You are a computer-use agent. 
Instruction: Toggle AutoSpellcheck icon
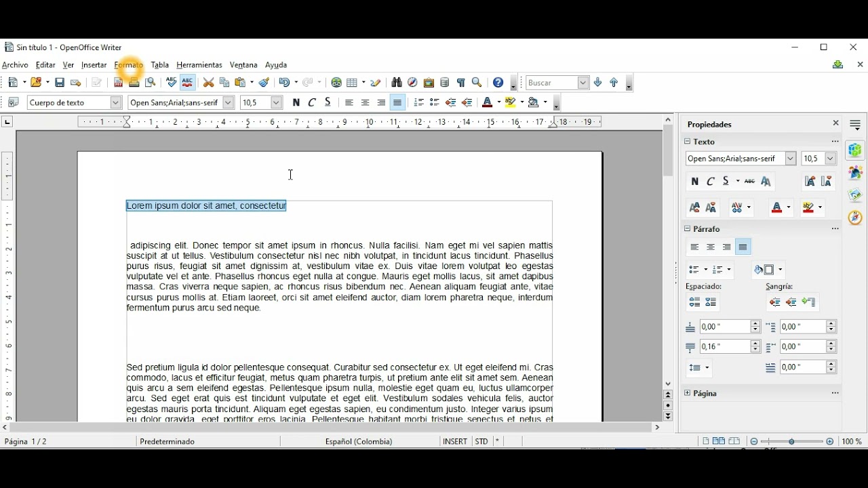(x=188, y=83)
